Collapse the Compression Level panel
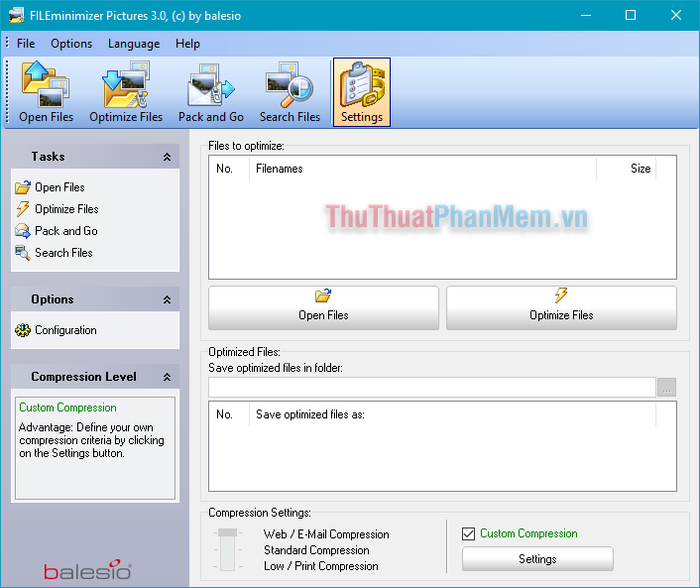This screenshot has width=700, height=588. 167,377
